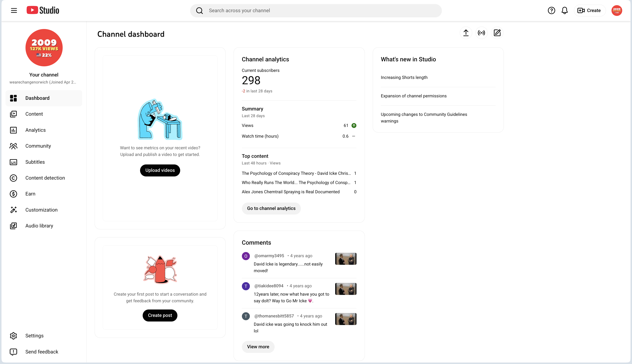632x364 pixels.
Task: Go to Customization in the sidebar
Action: (x=44, y=210)
